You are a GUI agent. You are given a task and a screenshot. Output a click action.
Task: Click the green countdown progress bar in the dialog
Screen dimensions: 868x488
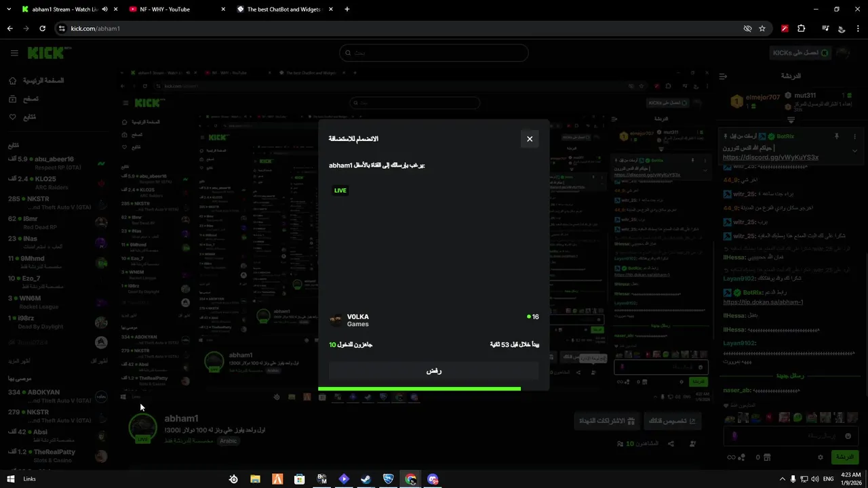click(x=419, y=388)
